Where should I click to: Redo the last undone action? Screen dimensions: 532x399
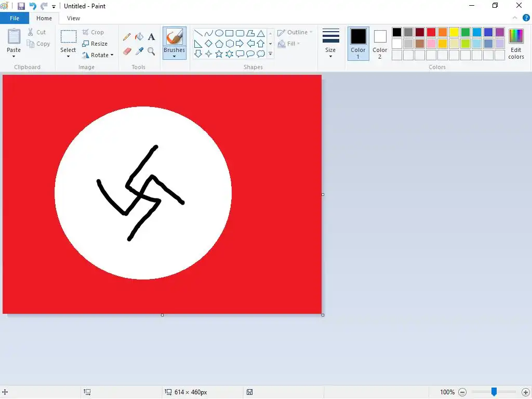[44, 6]
